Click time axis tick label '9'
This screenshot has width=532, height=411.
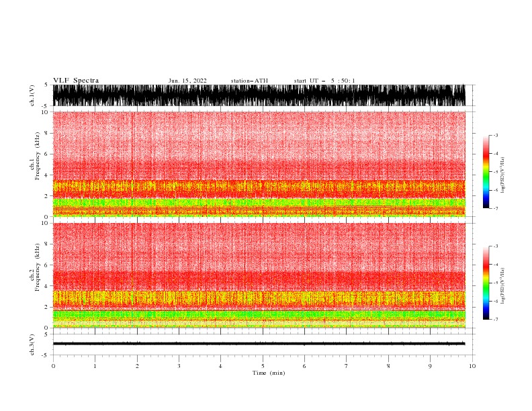coord(430,366)
